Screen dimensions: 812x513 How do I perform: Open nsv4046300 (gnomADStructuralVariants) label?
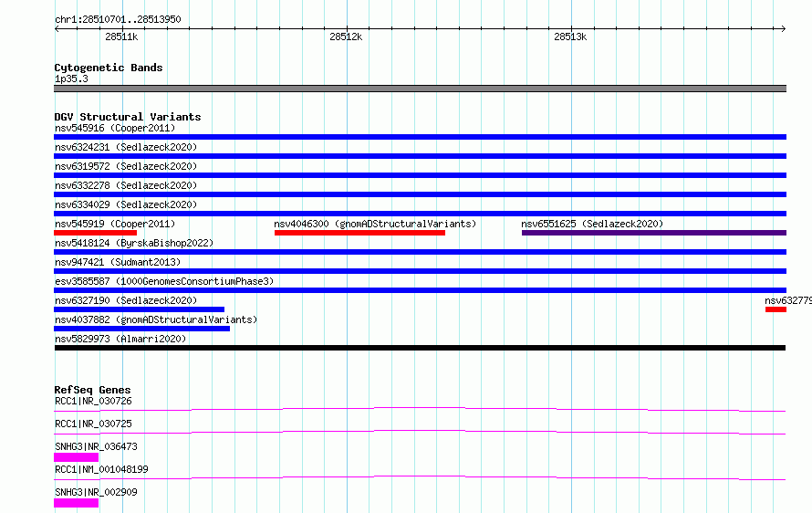[x=375, y=224]
